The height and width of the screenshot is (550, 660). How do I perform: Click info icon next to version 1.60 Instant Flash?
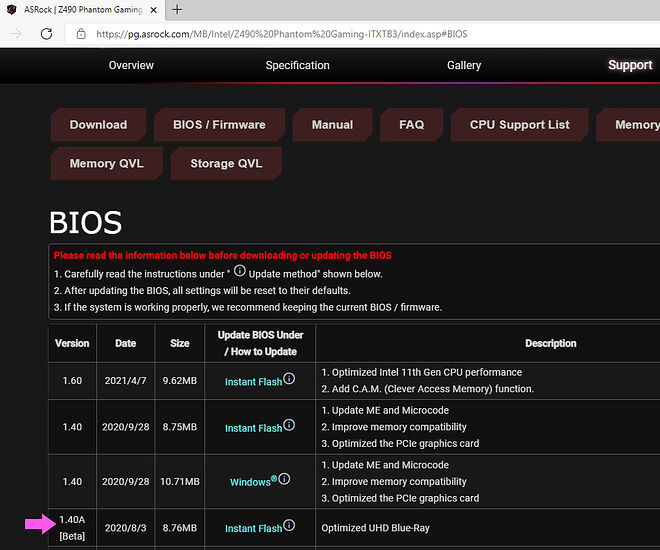pos(289,380)
